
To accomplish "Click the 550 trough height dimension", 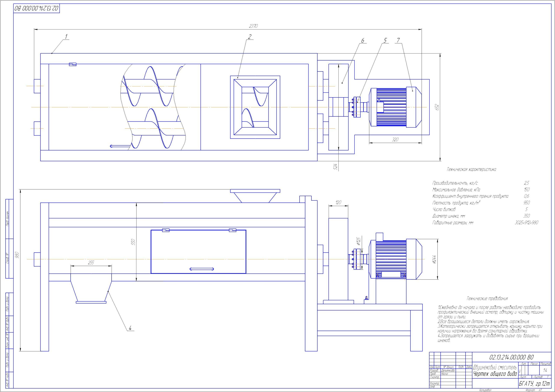I will pyautogui.click(x=133, y=242).
